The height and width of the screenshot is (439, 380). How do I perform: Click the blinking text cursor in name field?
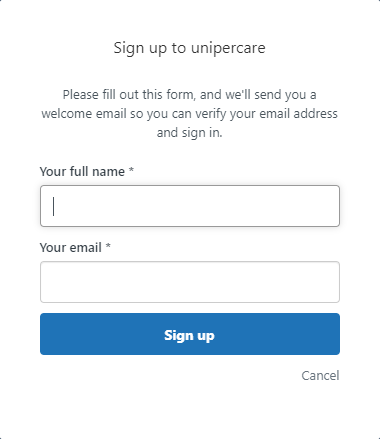pyautogui.click(x=53, y=206)
